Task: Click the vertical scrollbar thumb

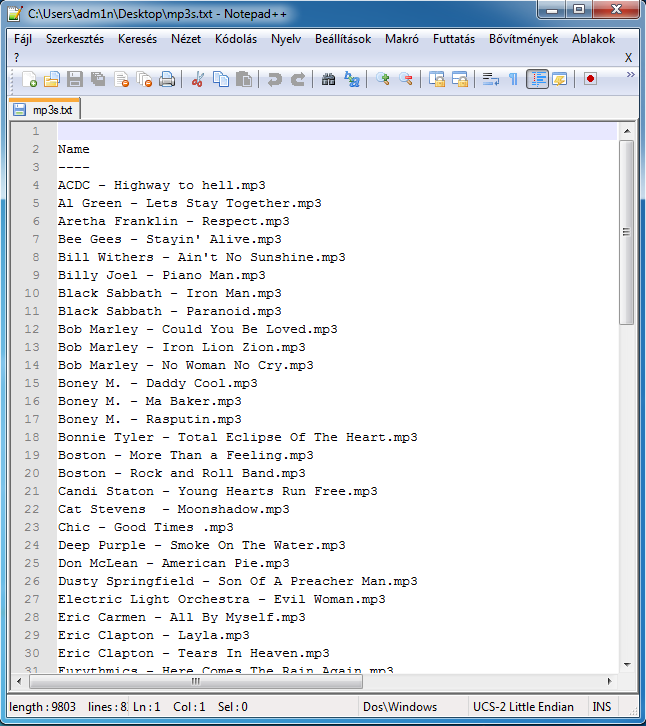Action: (627, 232)
